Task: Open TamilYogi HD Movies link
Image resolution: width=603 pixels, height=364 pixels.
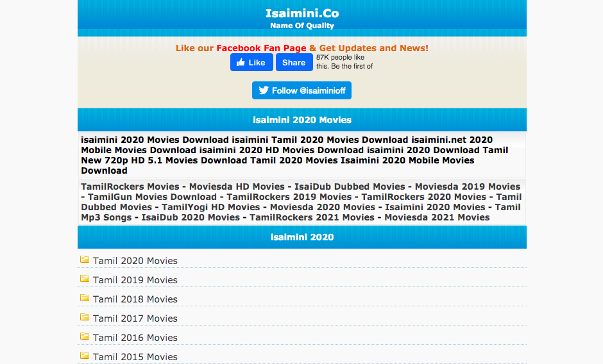Action: pos(210,207)
